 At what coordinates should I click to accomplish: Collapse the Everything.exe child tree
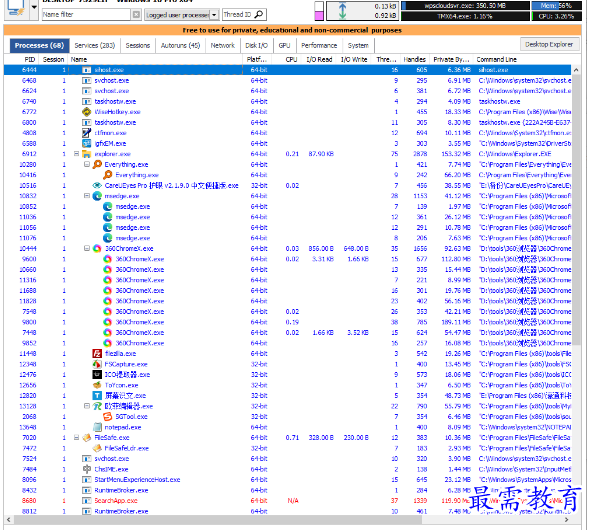click(87, 164)
